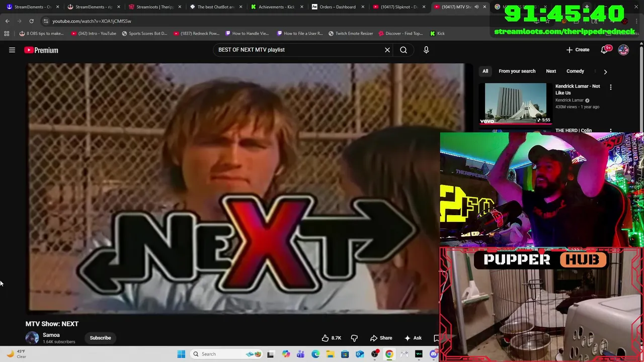Open Google Chrome on the taskbar
The height and width of the screenshot is (362, 644).
coord(389,354)
